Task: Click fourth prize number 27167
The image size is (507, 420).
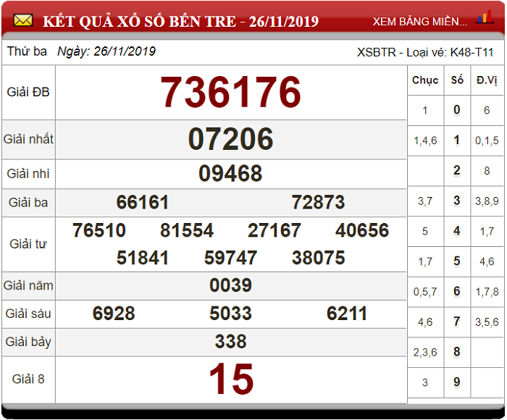Action: pos(275,230)
